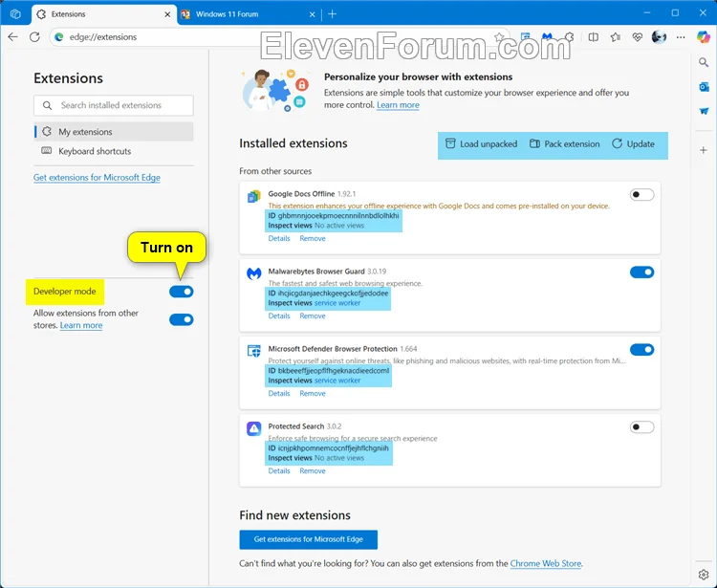Open Settings and more ellipsis menu

(x=681, y=37)
